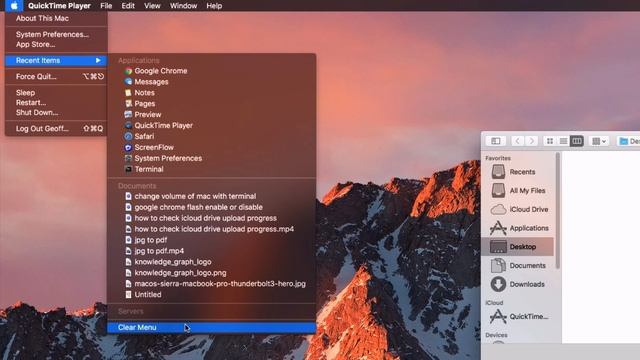The image size is (640, 360).
Task: Open iCloud Drive in Finder sidebar
Action: pyautogui.click(x=518, y=209)
